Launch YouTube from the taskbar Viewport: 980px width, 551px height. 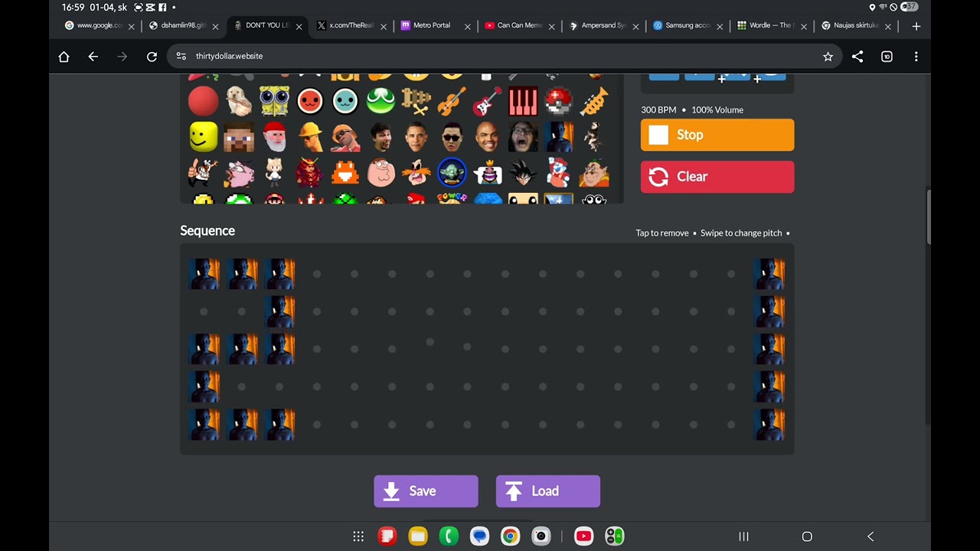click(583, 536)
